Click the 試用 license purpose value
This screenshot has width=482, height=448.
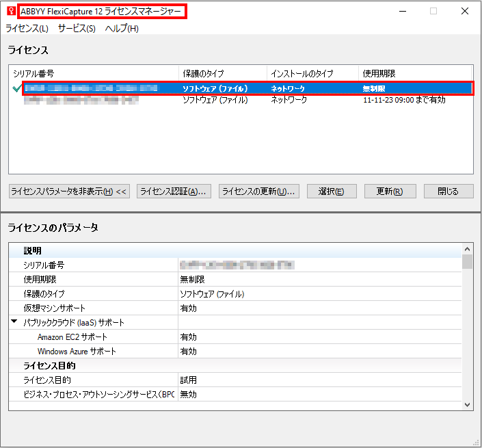pyautogui.click(x=188, y=380)
